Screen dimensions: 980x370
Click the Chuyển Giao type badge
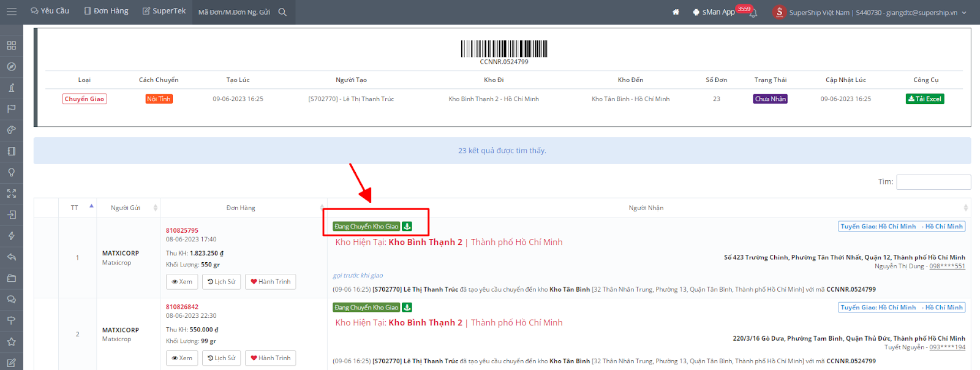coord(85,99)
